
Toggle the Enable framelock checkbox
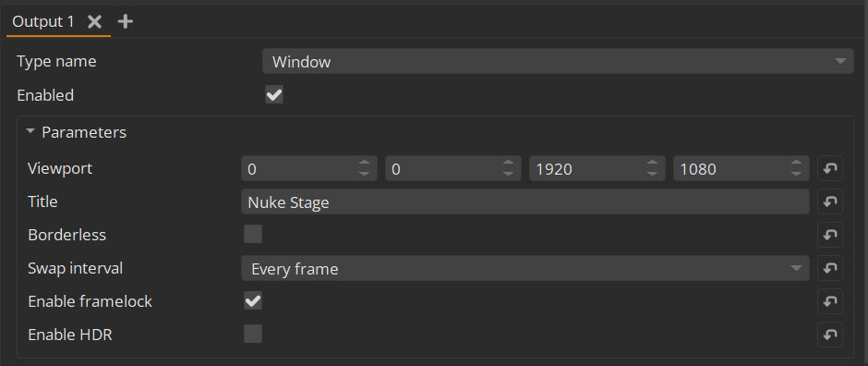(253, 301)
